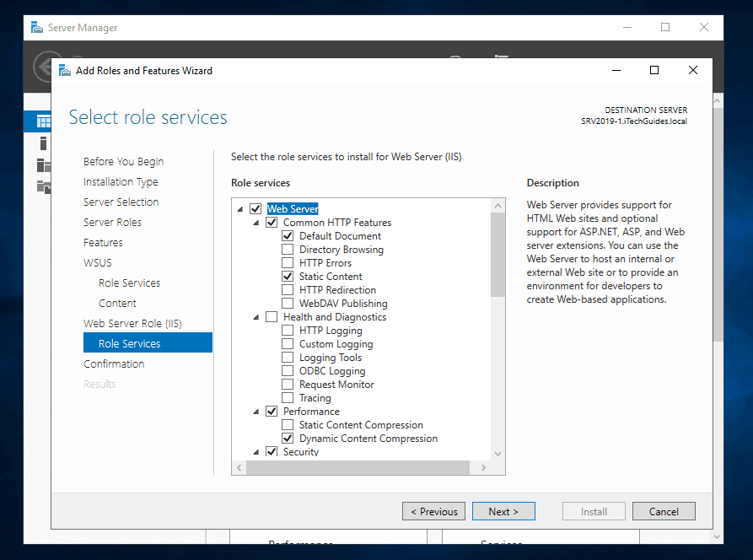Enable Static Content Compression
The image size is (753, 560).
coord(288,424)
